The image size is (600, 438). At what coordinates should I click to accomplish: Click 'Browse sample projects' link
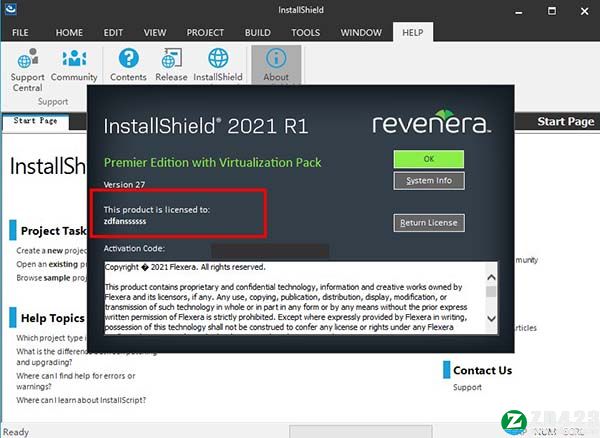point(52,278)
